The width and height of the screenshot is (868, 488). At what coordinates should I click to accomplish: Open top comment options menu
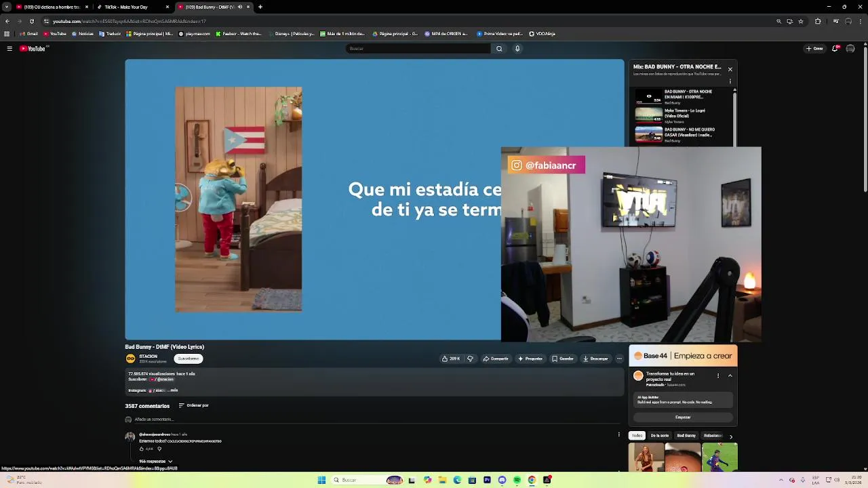click(618, 434)
